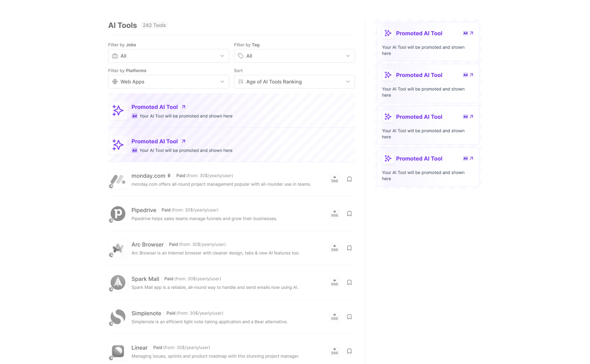Open the monday.com tool title
The width and height of the screenshot is (590, 364).
(x=148, y=176)
